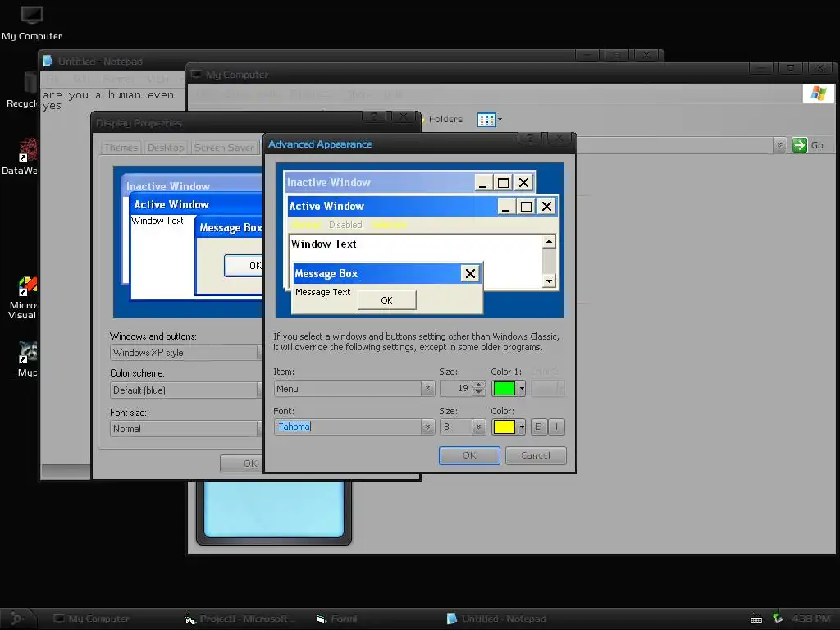Click Notepad text 'are you a human even'

[108, 95]
